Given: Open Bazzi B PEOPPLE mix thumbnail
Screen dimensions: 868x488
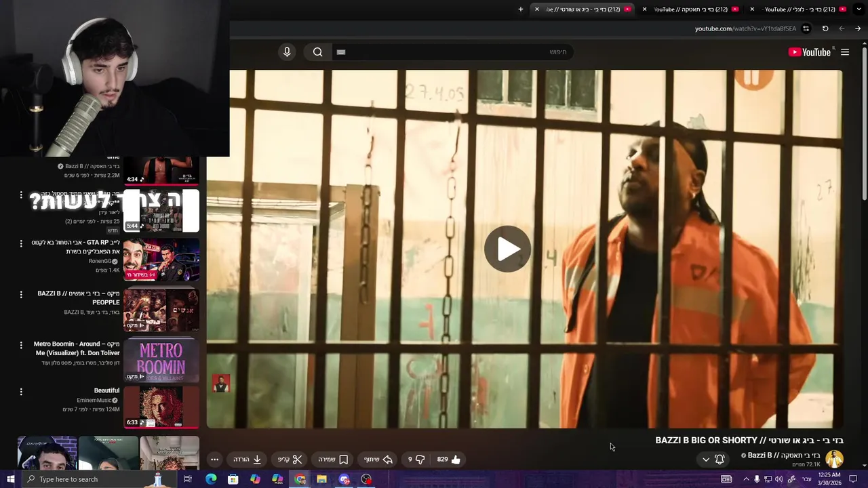Looking at the screenshot, I should pyautogui.click(x=161, y=310).
